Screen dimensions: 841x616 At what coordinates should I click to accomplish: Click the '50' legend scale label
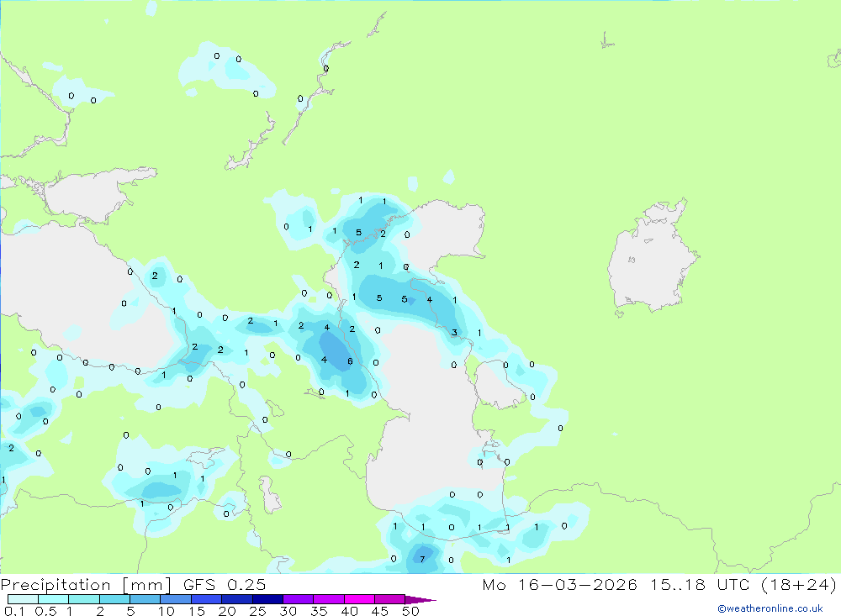coord(410,611)
